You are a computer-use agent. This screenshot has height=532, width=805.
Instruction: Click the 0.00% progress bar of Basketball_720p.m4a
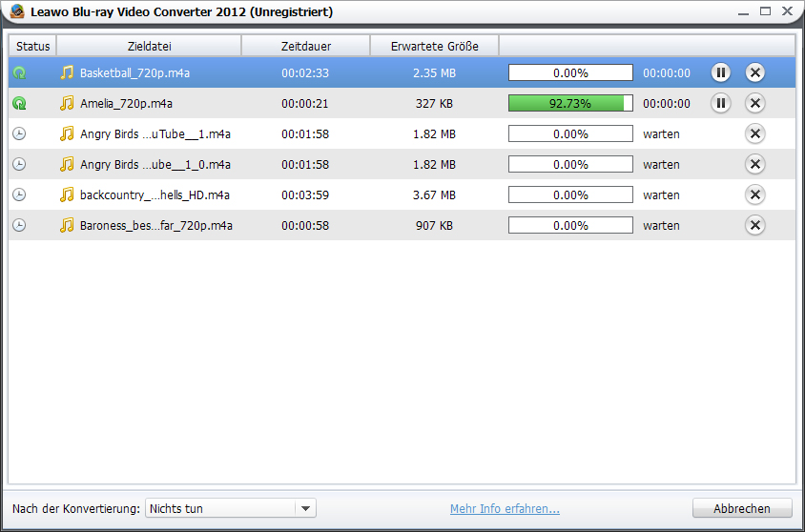570,72
